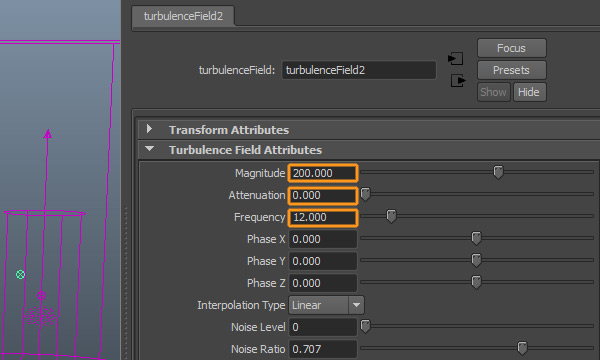600x360 pixels.
Task: Click the Phase Z value field
Action: pos(323,283)
